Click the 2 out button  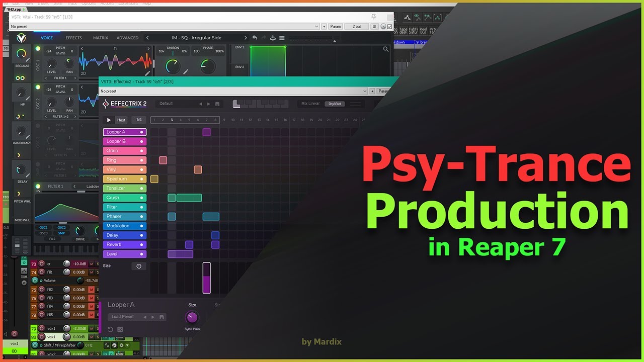357,26
